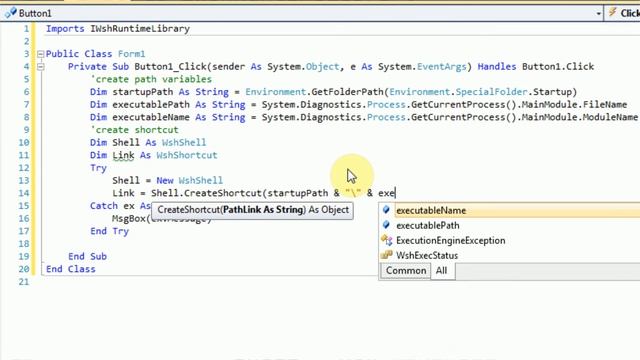Click the executableName variable icon

click(x=386, y=210)
